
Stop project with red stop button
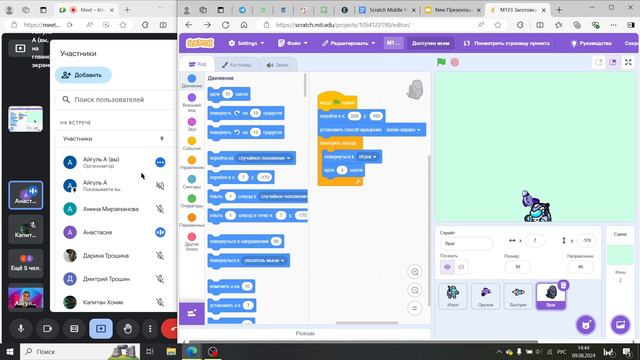click(455, 62)
